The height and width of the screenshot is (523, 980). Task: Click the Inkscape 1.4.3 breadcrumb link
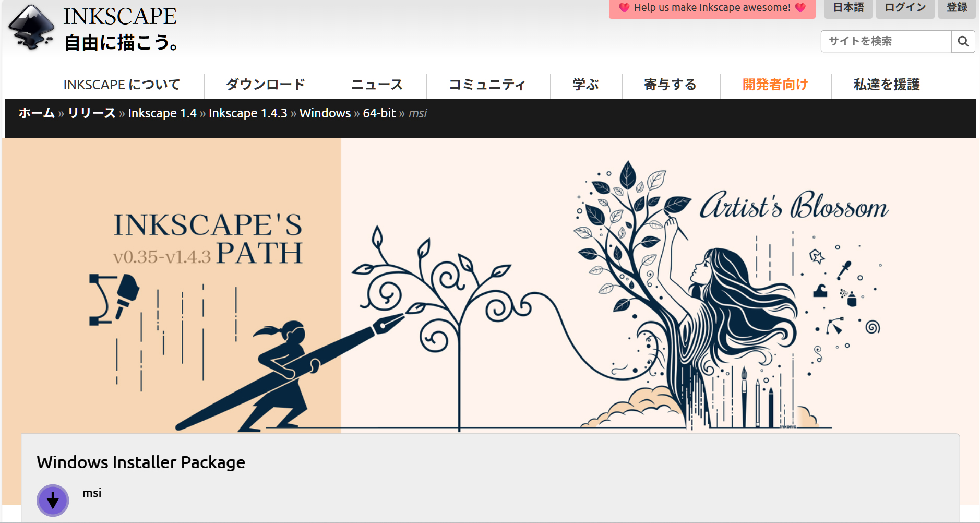(248, 113)
